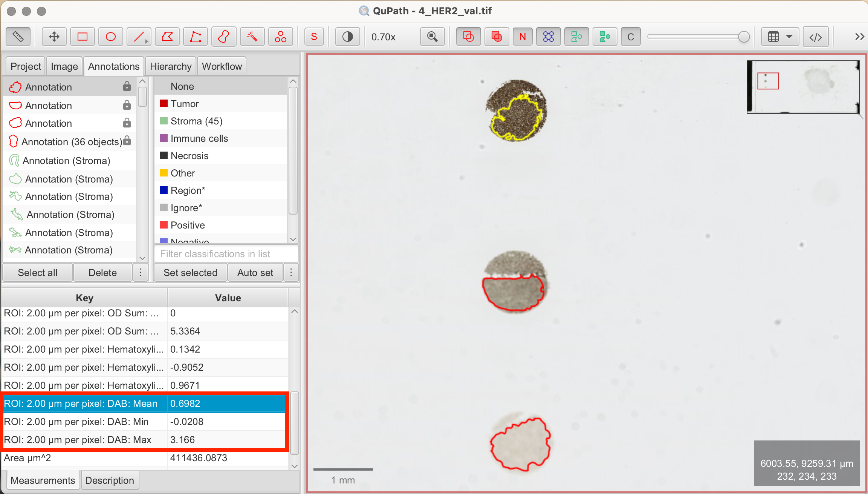Switch to the Workflow tab
The image size is (868, 494).
pos(222,66)
